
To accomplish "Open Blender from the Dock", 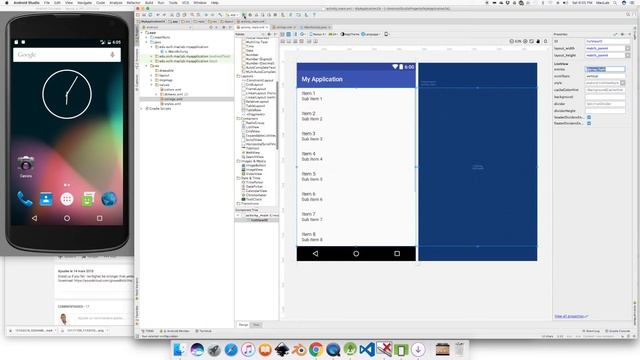I will click(x=299, y=349).
